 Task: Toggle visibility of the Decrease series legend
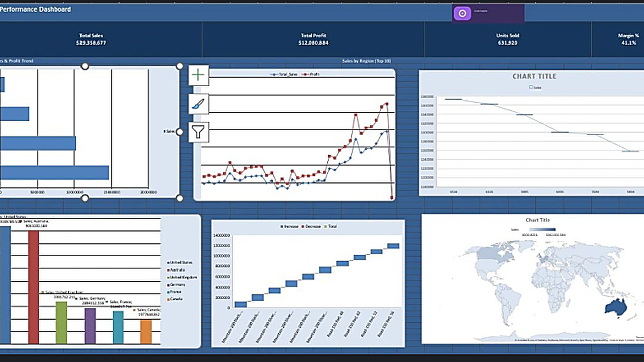(x=304, y=226)
